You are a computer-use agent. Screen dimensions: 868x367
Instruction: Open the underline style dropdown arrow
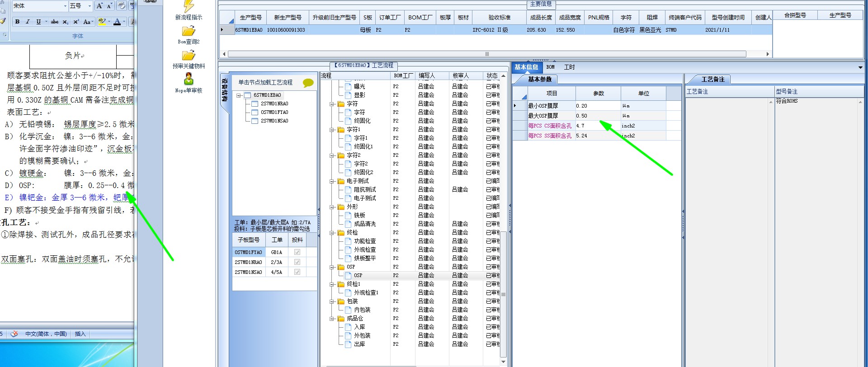[46, 21]
